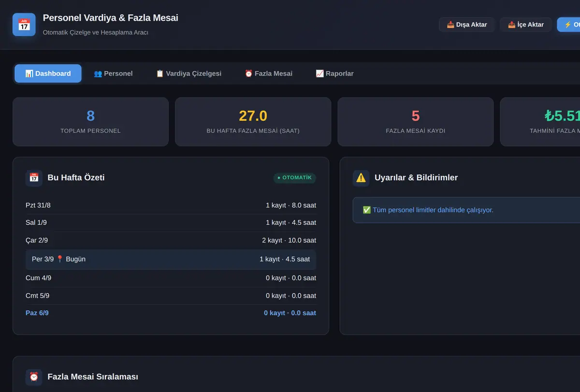Click the 'Tüm personel limitler dahilinde çalışıyor' notification
Viewport: 580px width, 392px height.
tap(466, 210)
